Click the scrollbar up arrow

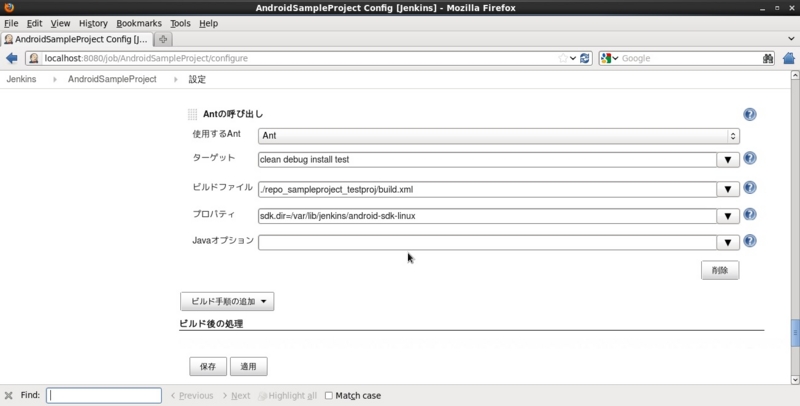click(x=795, y=75)
